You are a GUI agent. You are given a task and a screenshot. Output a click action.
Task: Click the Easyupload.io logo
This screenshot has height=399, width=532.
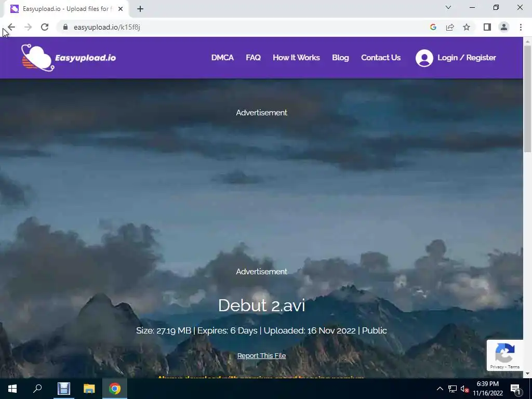click(69, 58)
